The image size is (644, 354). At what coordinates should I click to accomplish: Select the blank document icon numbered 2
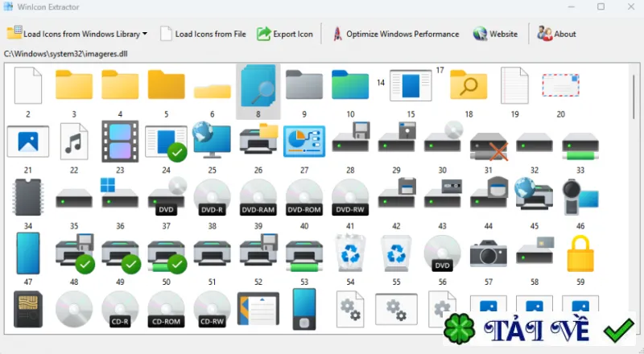[28, 85]
